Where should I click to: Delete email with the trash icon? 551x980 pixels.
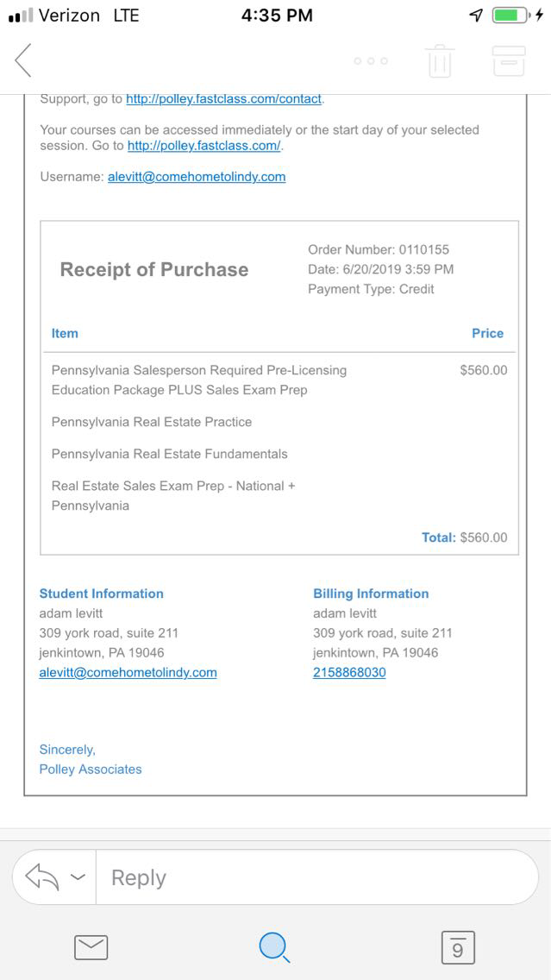440,61
